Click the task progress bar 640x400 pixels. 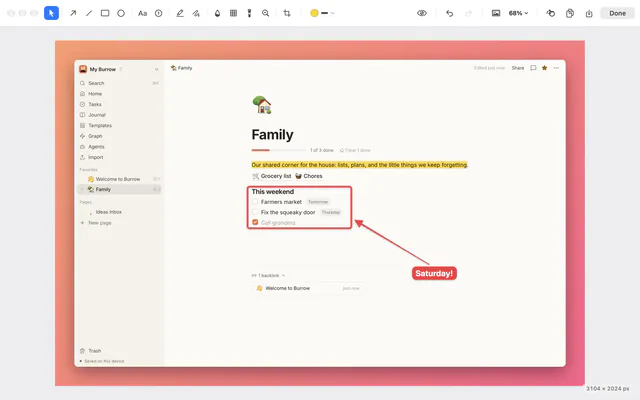pyautogui.click(x=278, y=150)
